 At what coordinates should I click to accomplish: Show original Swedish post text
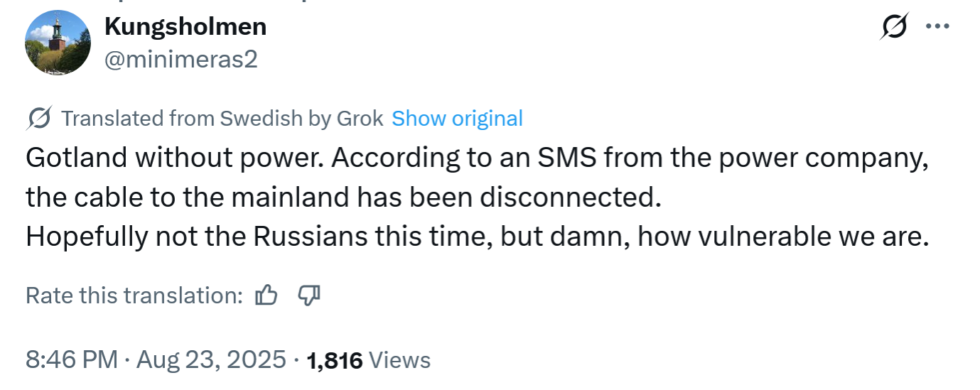(457, 118)
